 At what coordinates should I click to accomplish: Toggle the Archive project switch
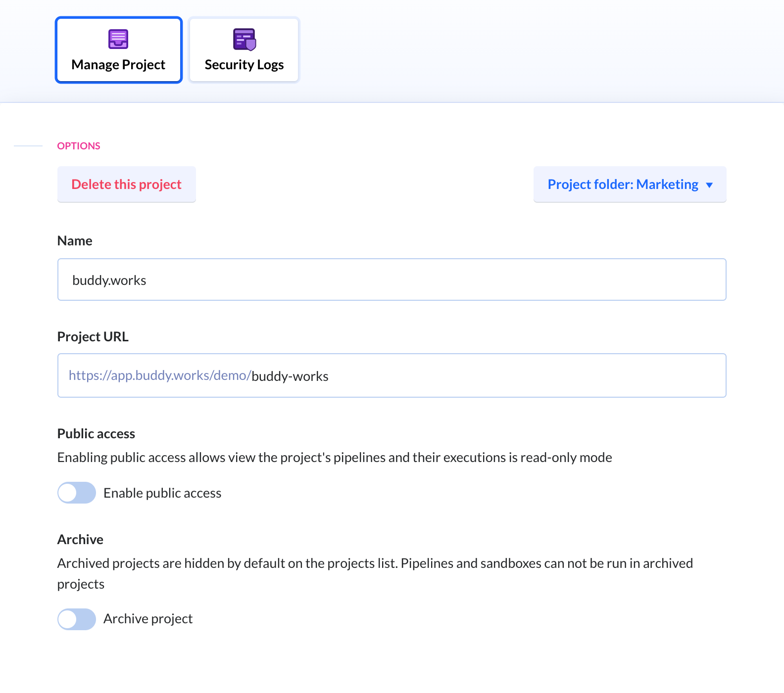coord(77,619)
